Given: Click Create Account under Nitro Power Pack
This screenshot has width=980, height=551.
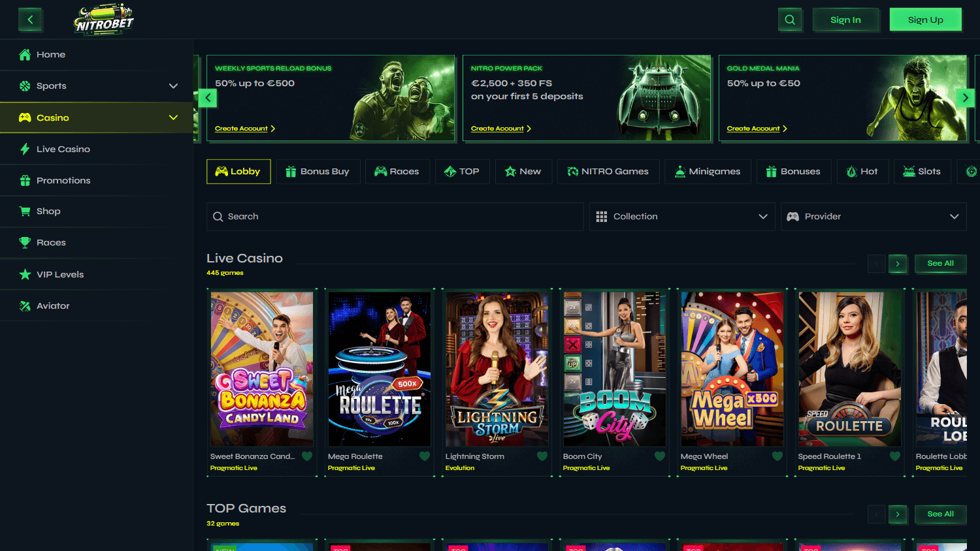Looking at the screenshot, I should (498, 128).
